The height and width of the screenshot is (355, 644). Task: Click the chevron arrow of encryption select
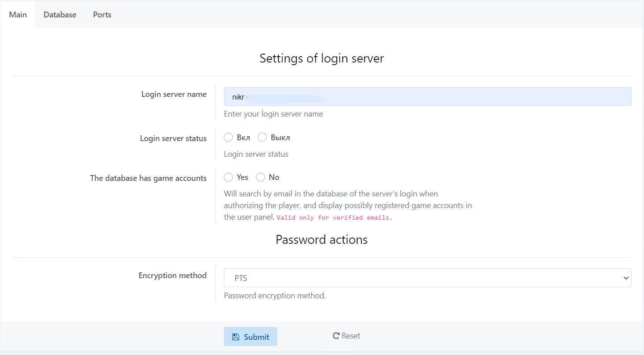pyautogui.click(x=625, y=278)
